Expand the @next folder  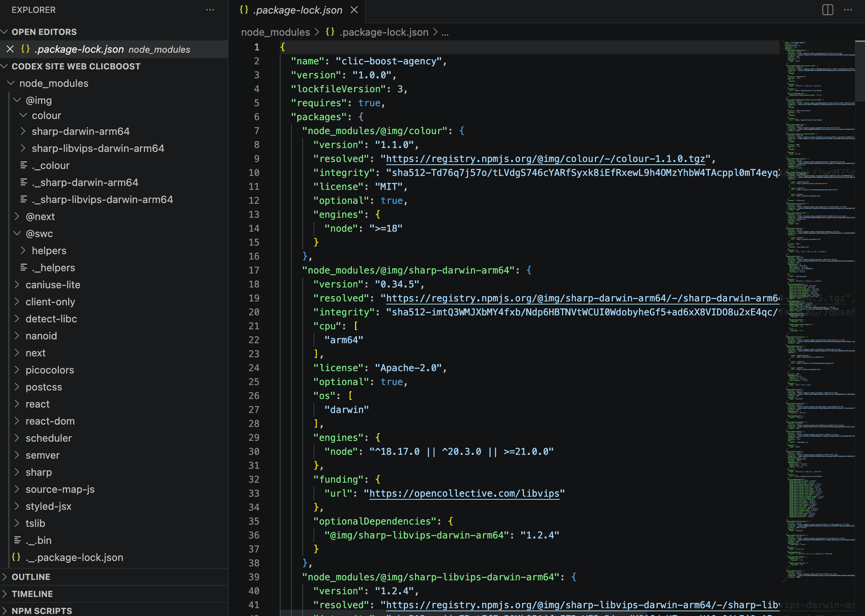pyautogui.click(x=18, y=217)
